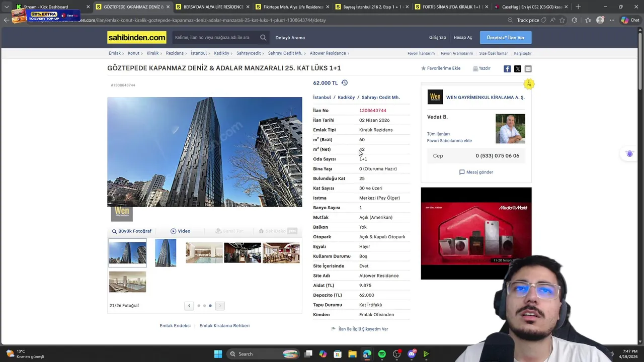This screenshot has height=362, width=644.
Task: Open Size Özel İlanlar menu
Action: click(494, 53)
